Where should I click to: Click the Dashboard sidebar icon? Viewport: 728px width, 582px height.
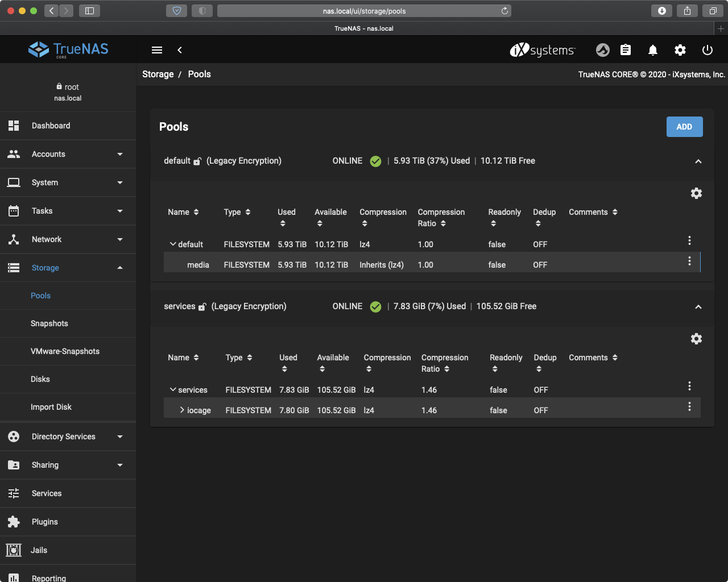coord(14,126)
